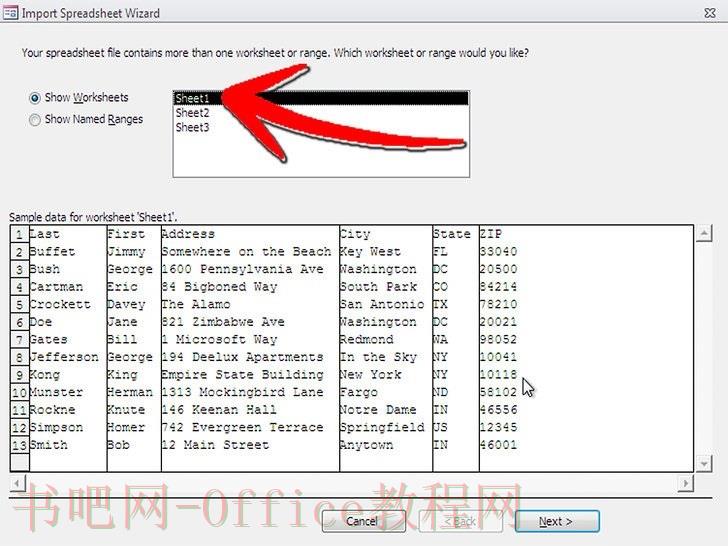
Task: Click row header 1 in sample data
Action: pos(20,234)
